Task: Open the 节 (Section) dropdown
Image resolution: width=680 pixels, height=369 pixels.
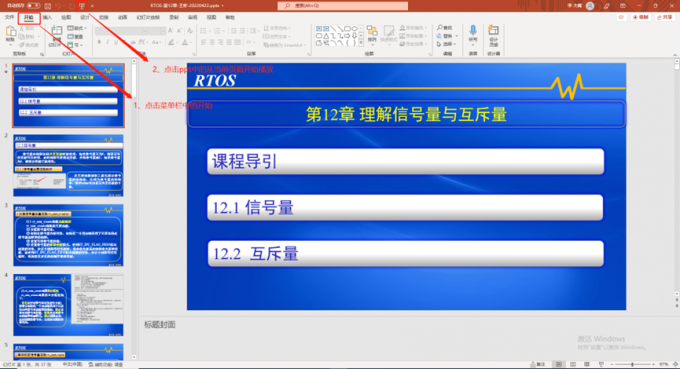Action: (75, 45)
